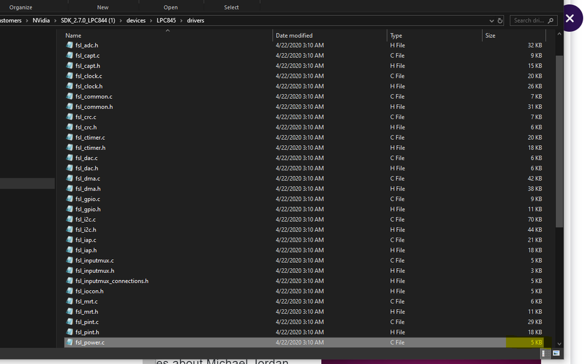The image size is (588, 364).
Task: Click the search magnifier icon
Action: click(550, 21)
